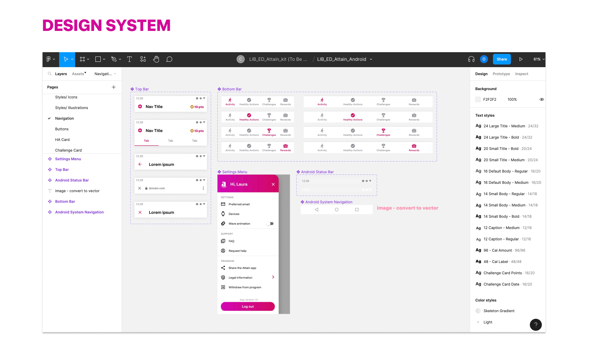The width and height of the screenshot is (595, 364).
Task: Select the Comment tool
Action: (169, 59)
